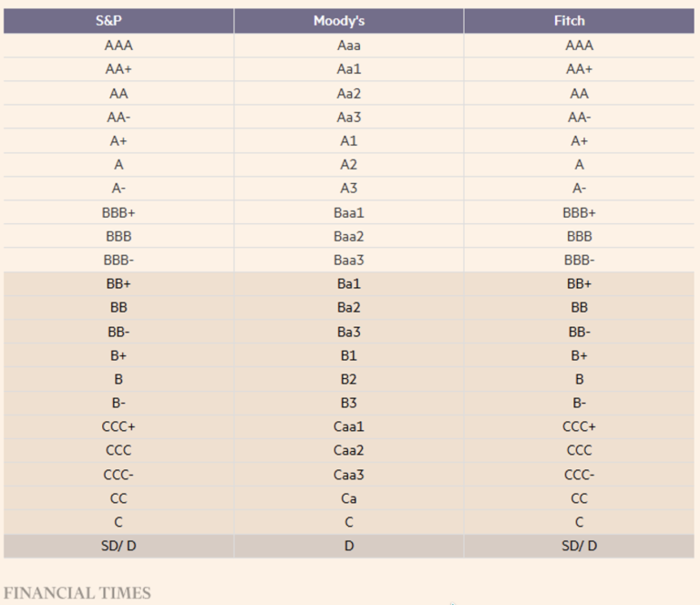Image resolution: width=700 pixels, height=605 pixels.
Task: Select the BBB- cell in Fitch column
Action: (579, 260)
